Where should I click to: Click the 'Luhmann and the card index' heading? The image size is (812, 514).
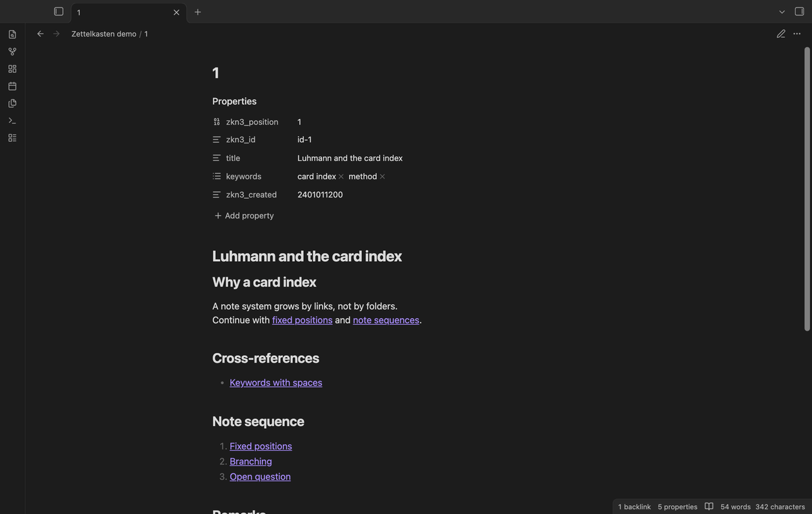click(307, 256)
